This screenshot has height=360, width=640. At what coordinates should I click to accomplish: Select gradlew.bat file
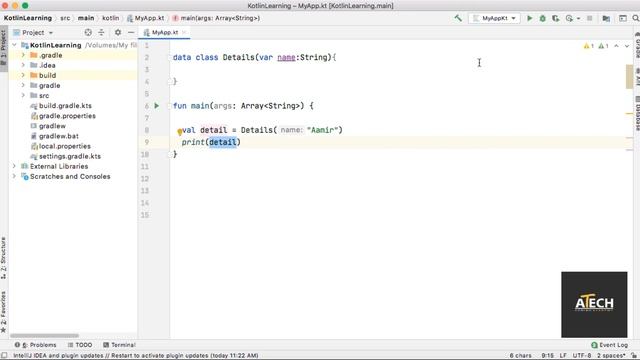(x=55, y=136)
